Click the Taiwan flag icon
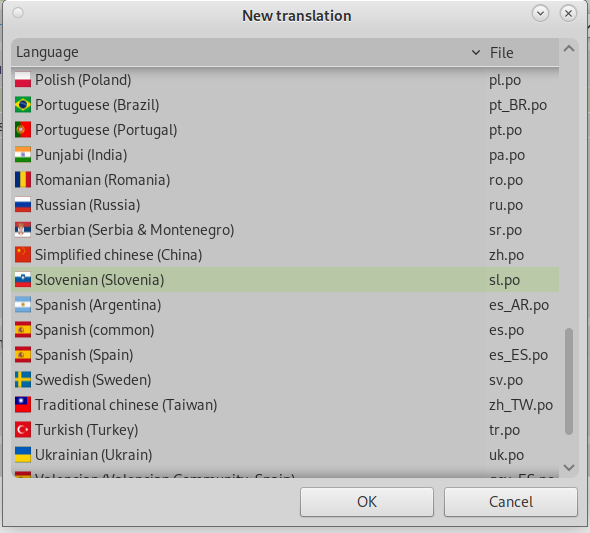Viewport: 590px width, 533px height. (x=23, y=405)
